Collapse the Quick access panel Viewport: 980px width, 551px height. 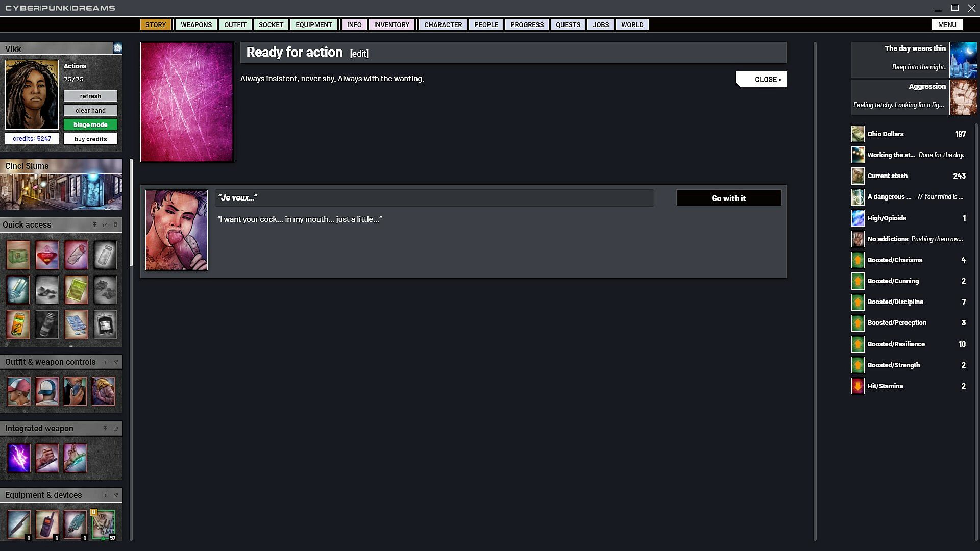point(94,225)
